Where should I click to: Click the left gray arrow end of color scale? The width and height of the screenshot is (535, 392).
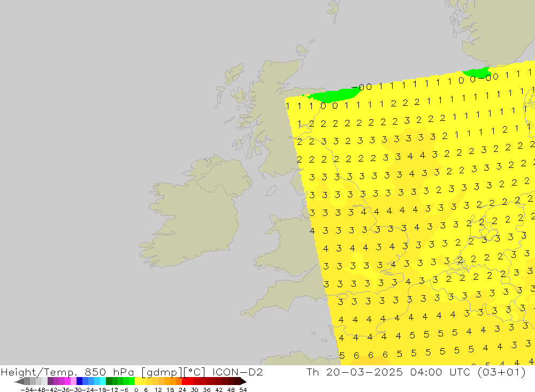point(19,381)
